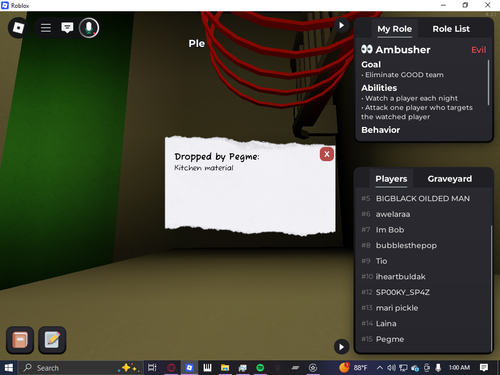
Task: Open the Roblox main menu logo button
Action: pyautogui.click(x=18, y=28)
